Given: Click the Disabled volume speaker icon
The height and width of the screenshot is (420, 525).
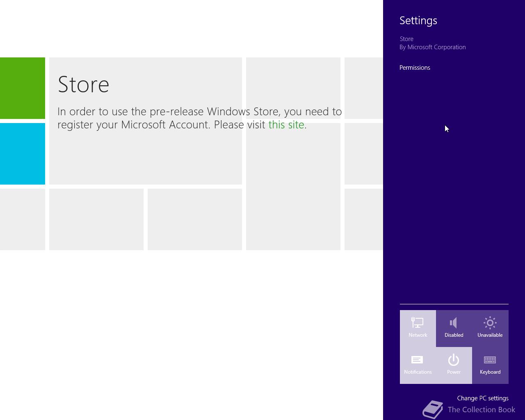Looking at the screenshot, I should (x=454, y=323).
